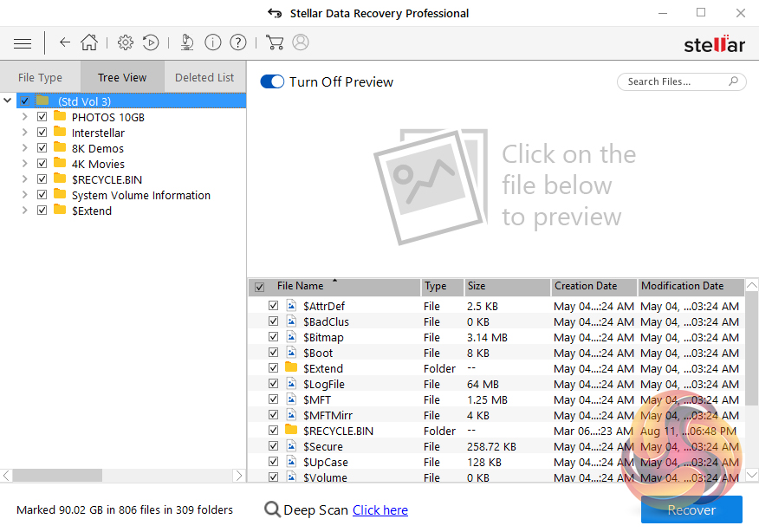Click the resume recovery icon
Viewport: 759px width, 532px height.
point(151,42)
